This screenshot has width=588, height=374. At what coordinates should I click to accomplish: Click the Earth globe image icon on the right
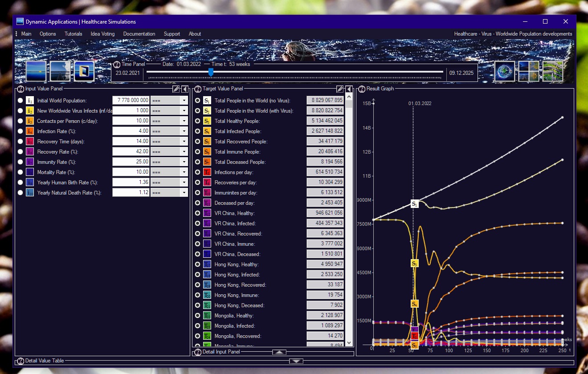tap(504, 71)
